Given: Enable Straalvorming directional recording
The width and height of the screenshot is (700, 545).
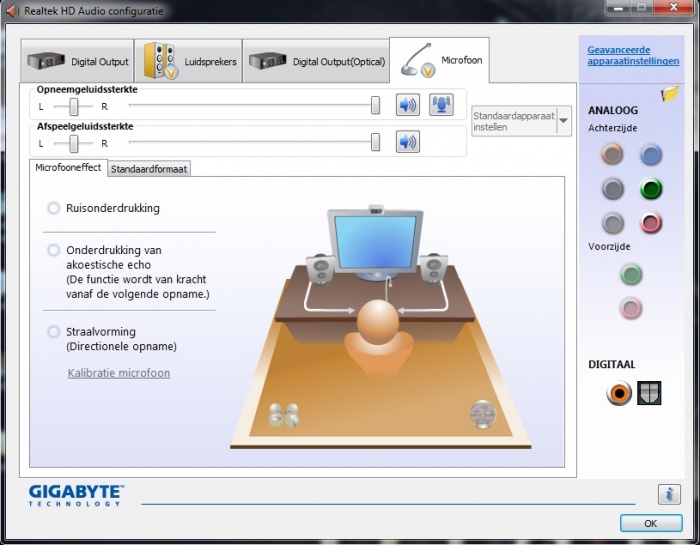Looking at the screenshot, I should coord(54,332).
